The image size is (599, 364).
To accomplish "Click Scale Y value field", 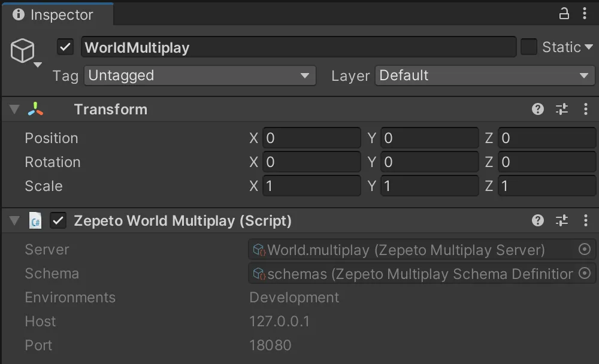I will [429, 186].
